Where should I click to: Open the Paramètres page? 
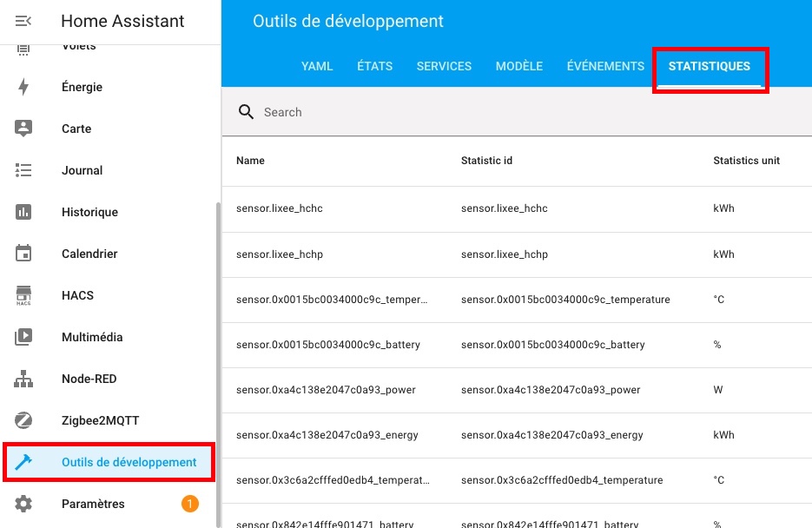coord(93,504)
